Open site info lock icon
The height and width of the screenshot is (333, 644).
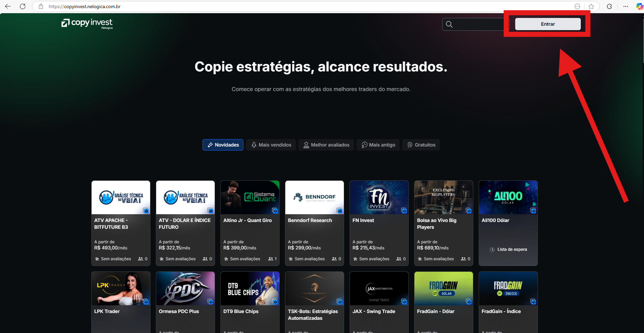pyautogui.click(x=41, y=6)
